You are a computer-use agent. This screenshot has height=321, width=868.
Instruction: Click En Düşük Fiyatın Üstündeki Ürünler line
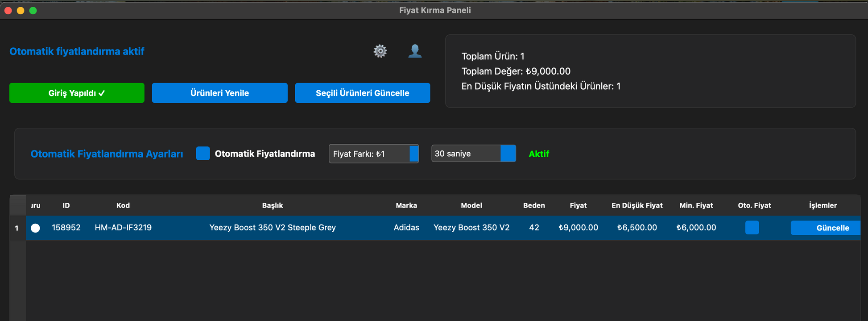coord(541,86)
